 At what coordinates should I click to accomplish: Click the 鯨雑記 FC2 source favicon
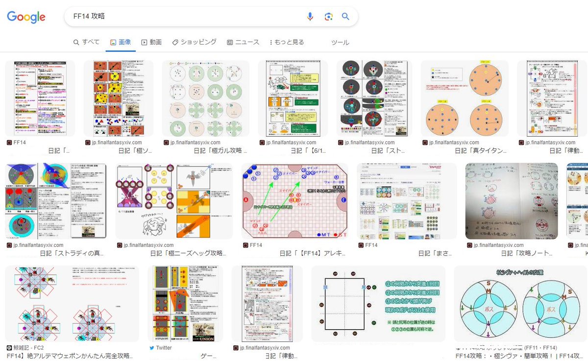[10, 347]
